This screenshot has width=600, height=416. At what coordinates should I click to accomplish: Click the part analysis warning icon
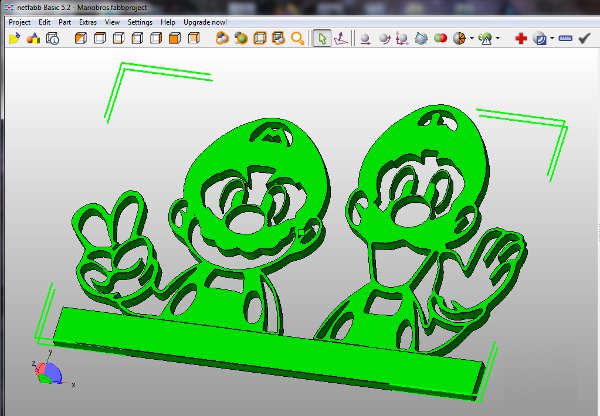click(486, 39)
